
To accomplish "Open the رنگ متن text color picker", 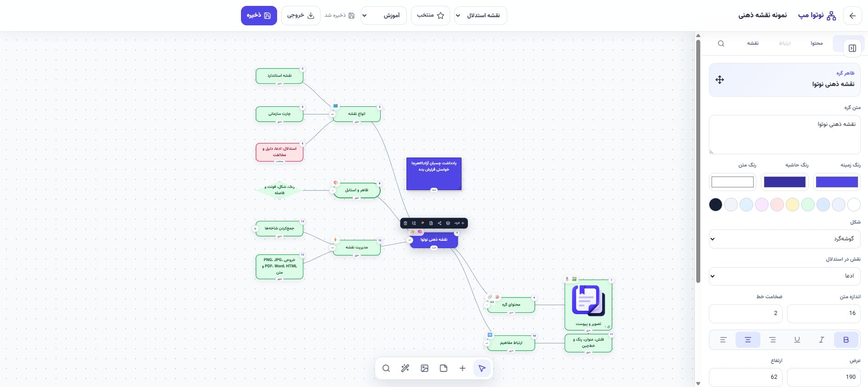I will (732, 182).
